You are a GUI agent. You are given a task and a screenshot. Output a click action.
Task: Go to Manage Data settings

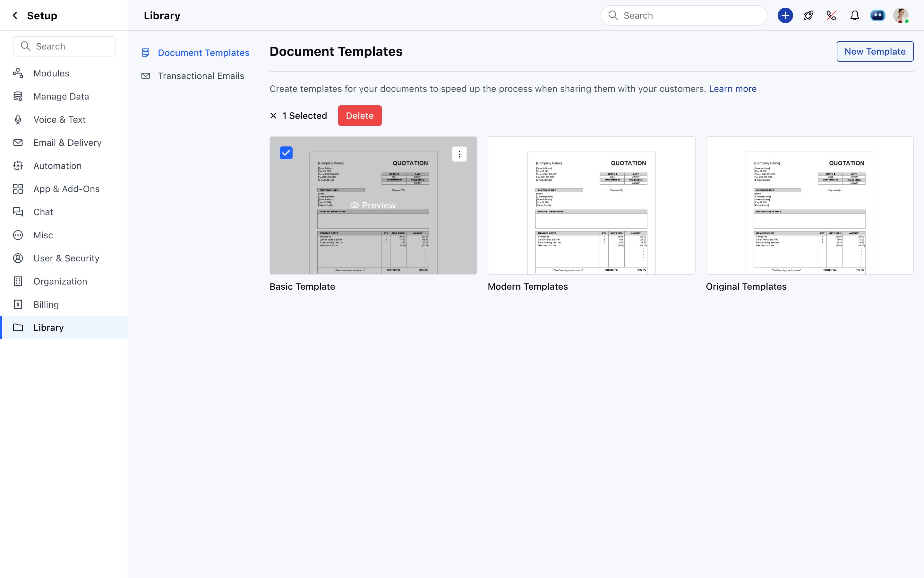click(x=64, y=96)
